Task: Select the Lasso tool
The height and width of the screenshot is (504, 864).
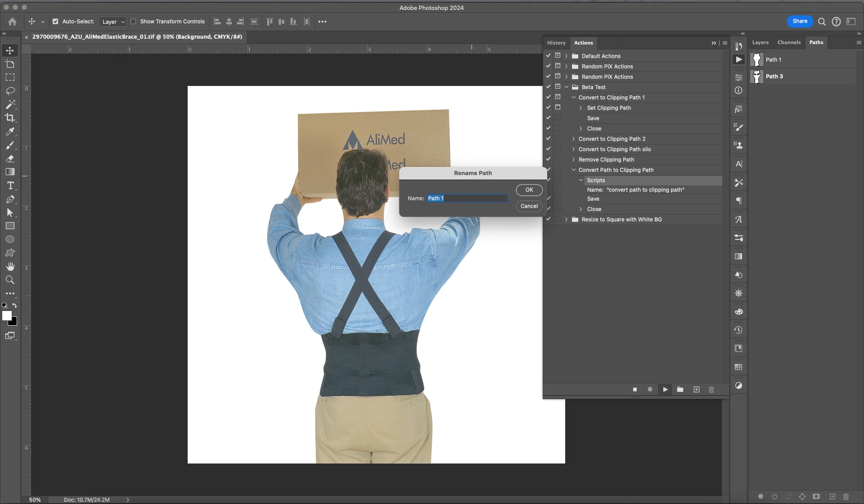Action: (x=10, y=91)
